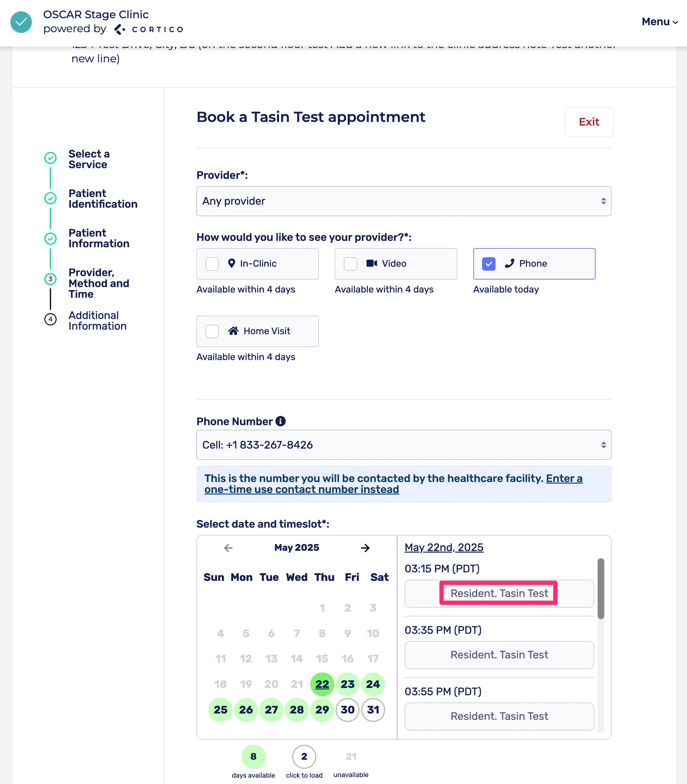Check the In-Clinic visit checkbox
Viewport: 687px width, 784px height.
pyautogui.click(x=212, y=264)
